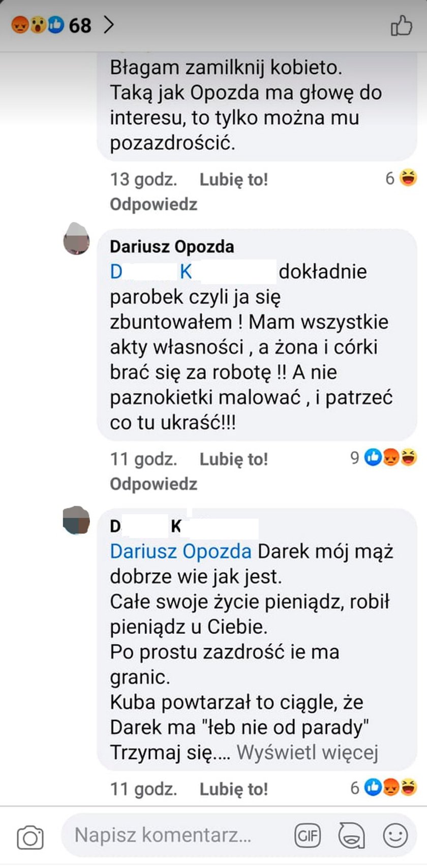
Task: Open the sticker picker icon
Action: point(351,835)
